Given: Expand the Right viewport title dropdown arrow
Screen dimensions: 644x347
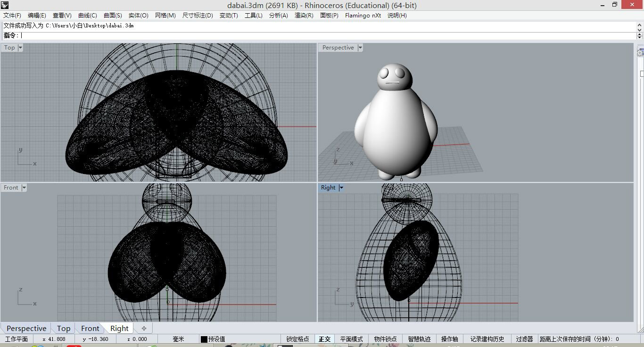Looking at the screenshot, I should [341, 188].
